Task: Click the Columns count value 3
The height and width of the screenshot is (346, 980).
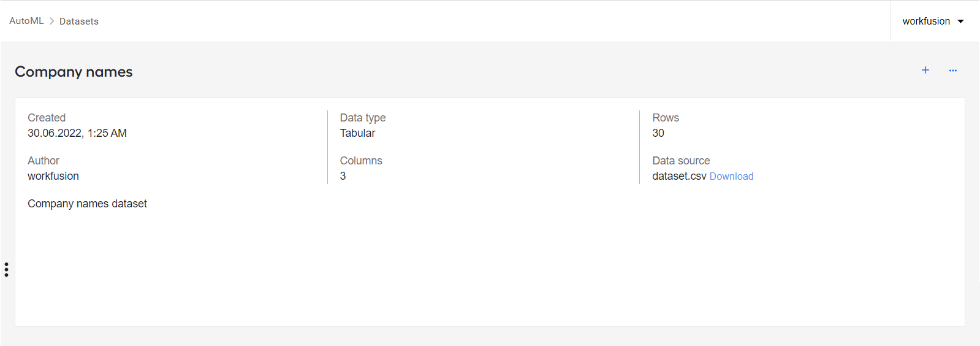Action: coord(343,176)
